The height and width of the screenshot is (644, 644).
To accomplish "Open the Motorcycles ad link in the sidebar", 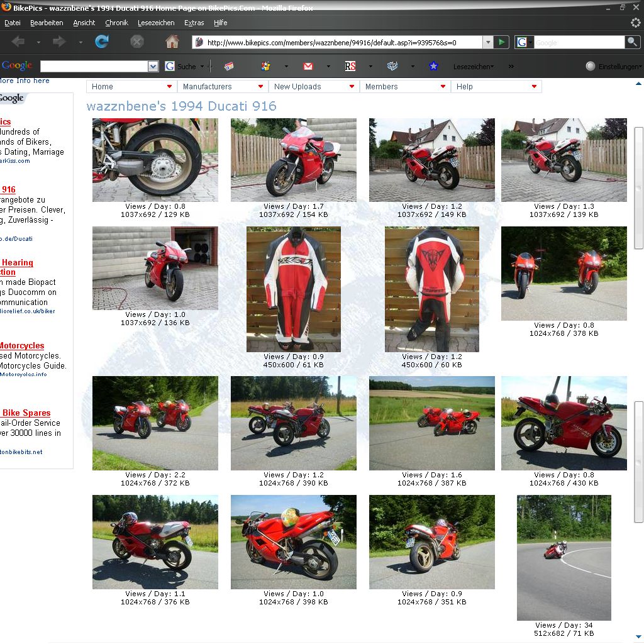I will pyautogui.click(x=22, y=345).
